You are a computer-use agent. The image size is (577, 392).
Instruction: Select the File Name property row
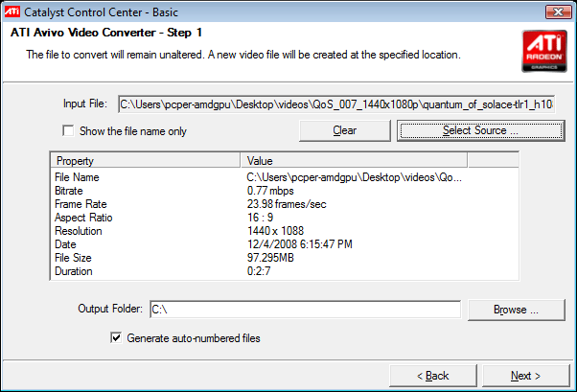pos(284,177)
